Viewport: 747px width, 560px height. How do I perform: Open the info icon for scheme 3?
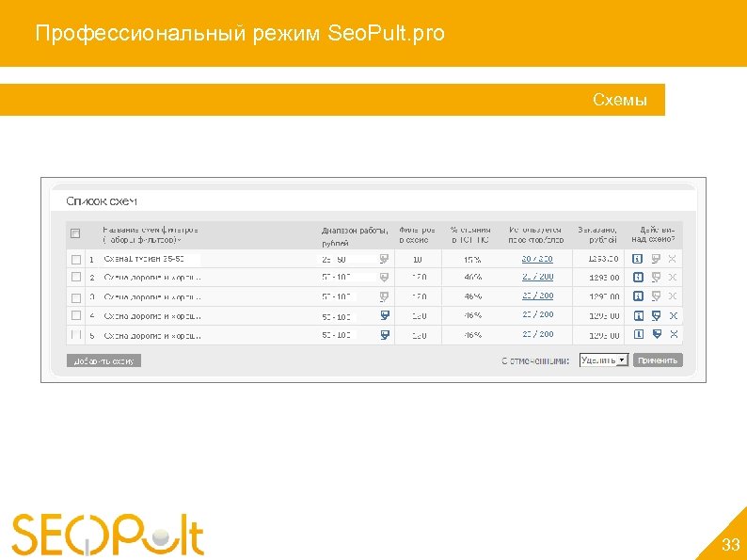pyautogui.click(x=639, y=296)
